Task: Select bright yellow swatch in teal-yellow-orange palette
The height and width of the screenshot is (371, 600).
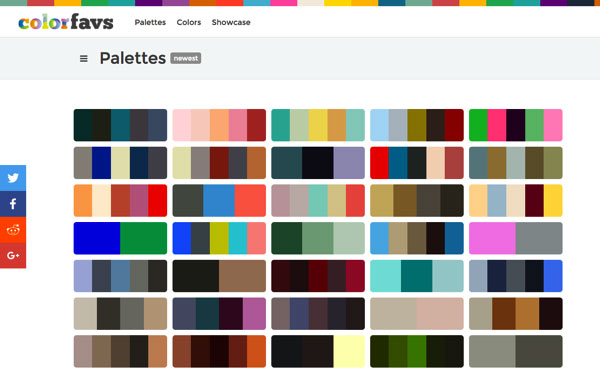Action: tap(318, 125)
